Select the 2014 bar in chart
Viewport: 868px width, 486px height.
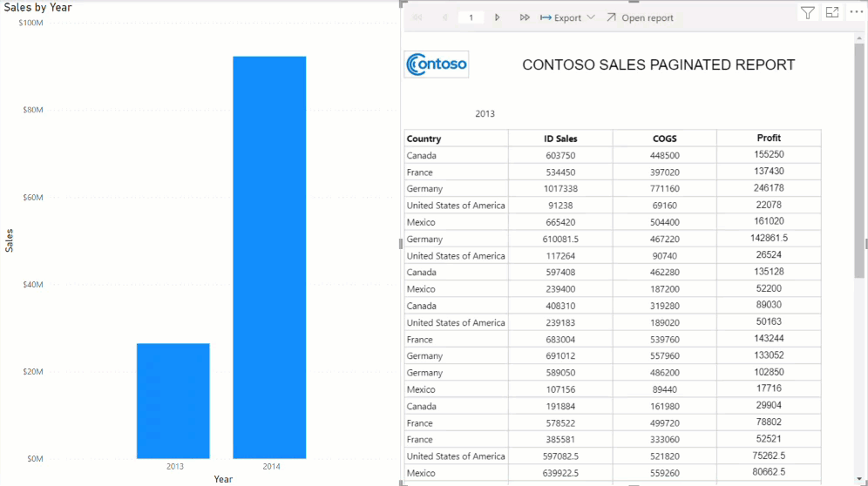pyautogui.click(x=269, y=258)
